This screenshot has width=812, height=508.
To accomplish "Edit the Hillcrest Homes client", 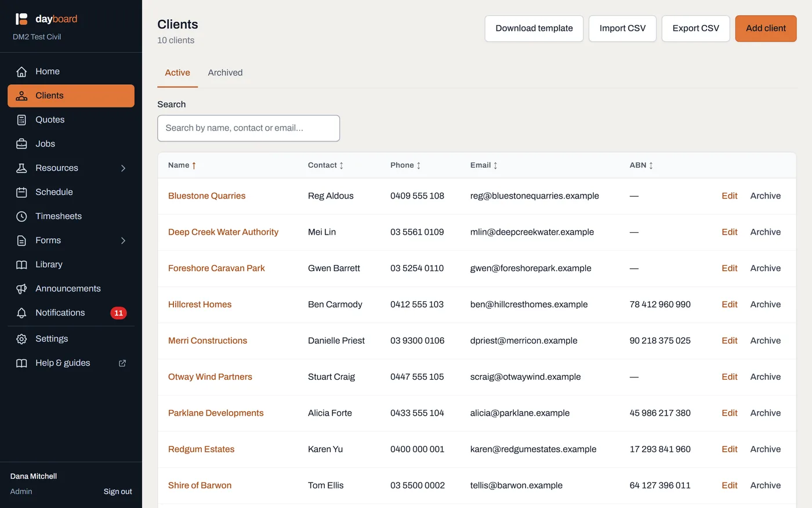I will coord(729,305).
